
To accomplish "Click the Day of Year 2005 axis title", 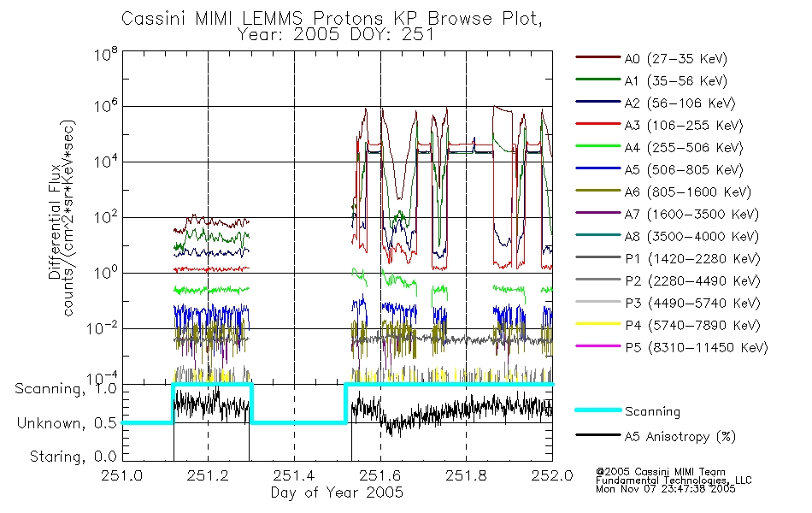I will [337, 492].
